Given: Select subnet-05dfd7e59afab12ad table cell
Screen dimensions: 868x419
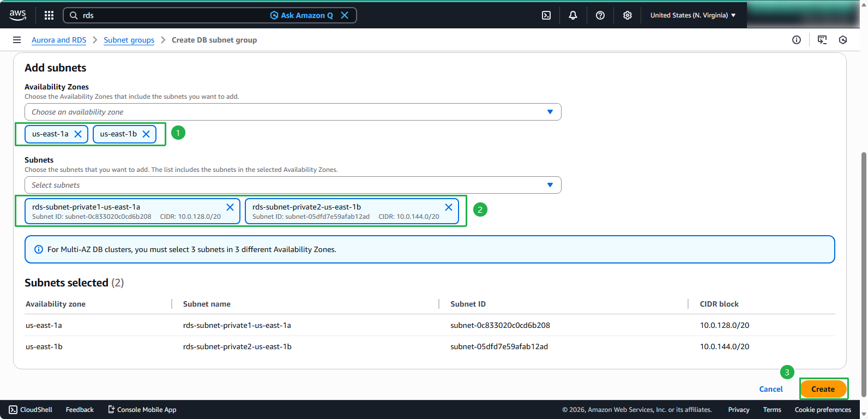Looking at the screenshot, I should click(x=499, y=346).
